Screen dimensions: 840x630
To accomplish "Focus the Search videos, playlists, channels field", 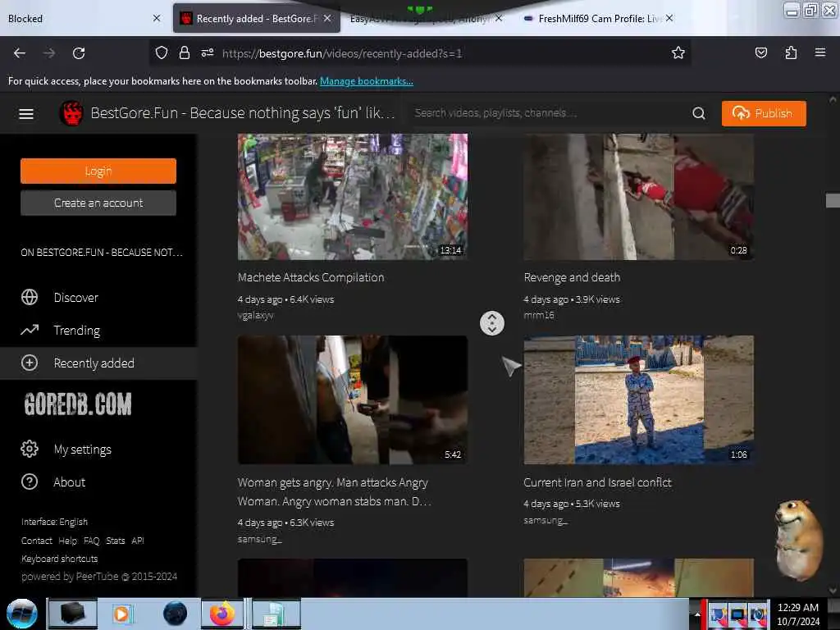I will click(x=549, y=113).
